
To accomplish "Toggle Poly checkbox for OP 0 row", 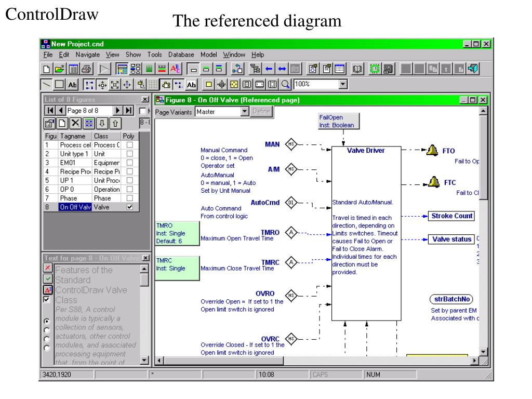I will pyautogui.click(x=129, y=189).
